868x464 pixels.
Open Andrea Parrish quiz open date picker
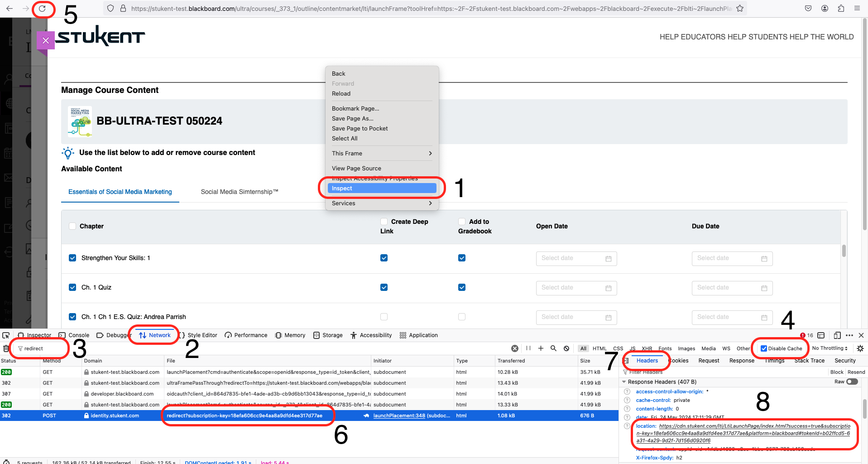[x=576, y=317]
